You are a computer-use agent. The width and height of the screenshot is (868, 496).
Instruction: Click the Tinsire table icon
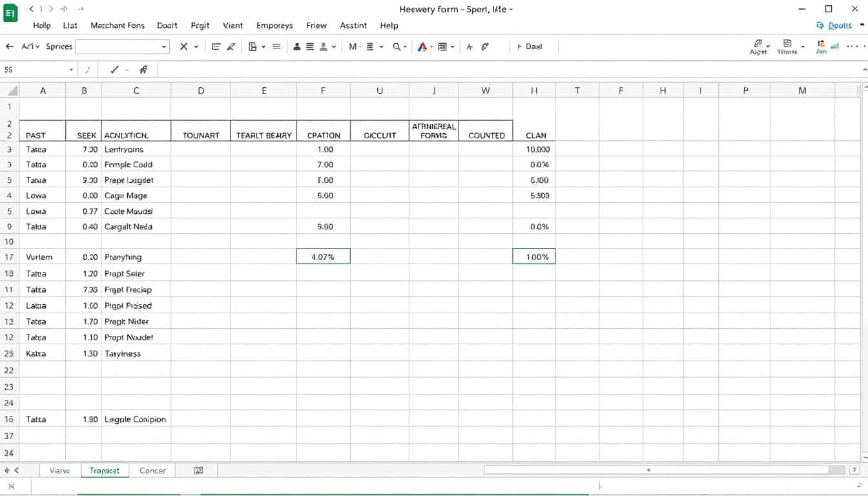coord(787,46)
